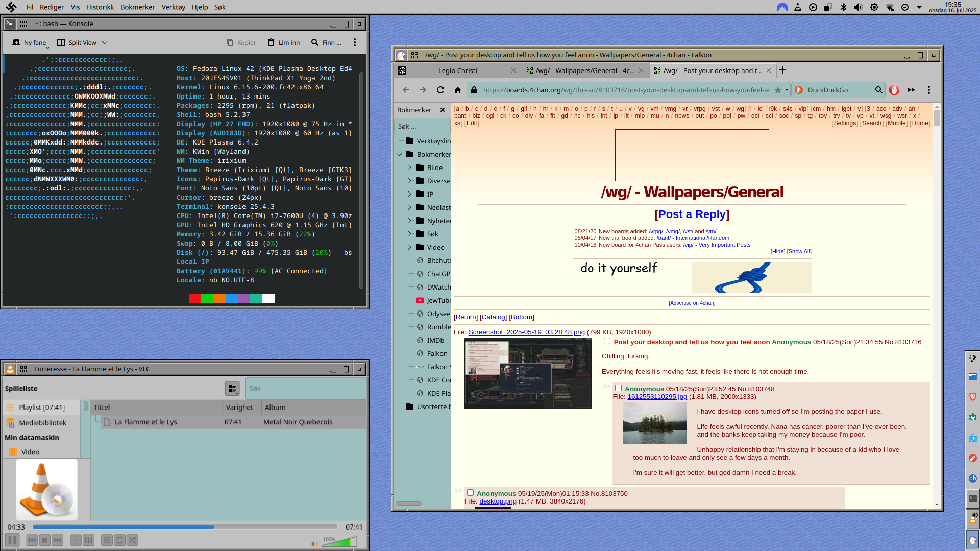Select Playlist [07:41] in VLC sidebar
This screenshot has height=551, width=980.
(42, 407)
